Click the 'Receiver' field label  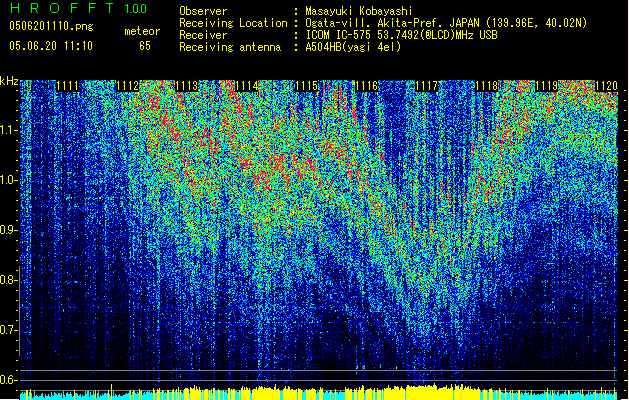pos(203,35)
